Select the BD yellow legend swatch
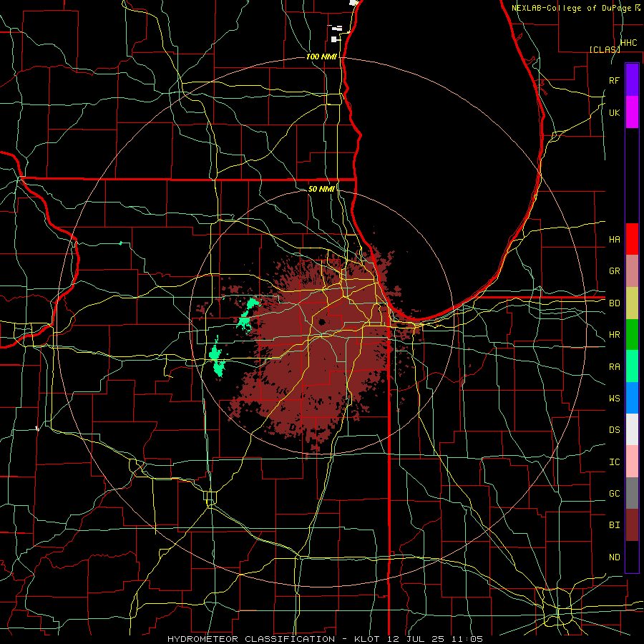644x644 pixels. coord(632,303)
